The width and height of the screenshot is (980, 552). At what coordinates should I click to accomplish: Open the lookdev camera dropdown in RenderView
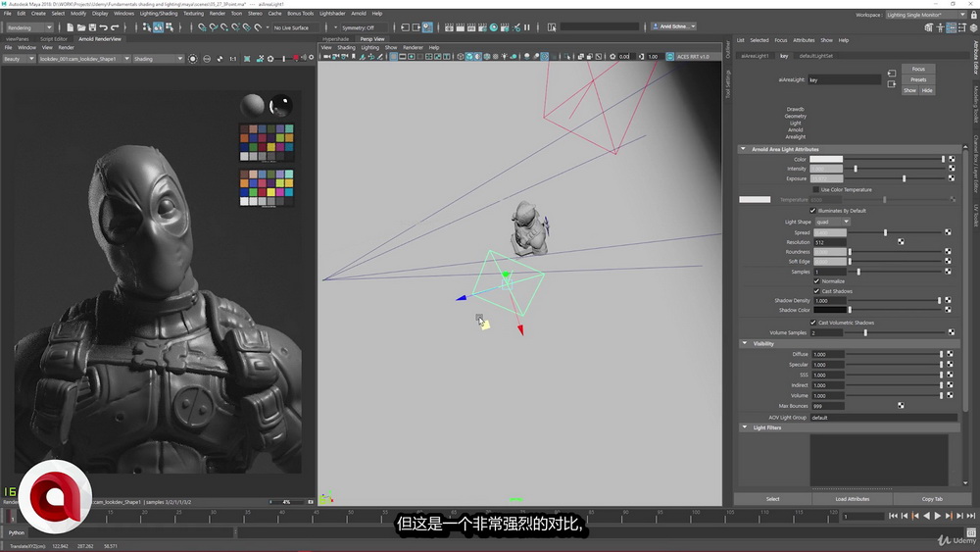[84, 59]
